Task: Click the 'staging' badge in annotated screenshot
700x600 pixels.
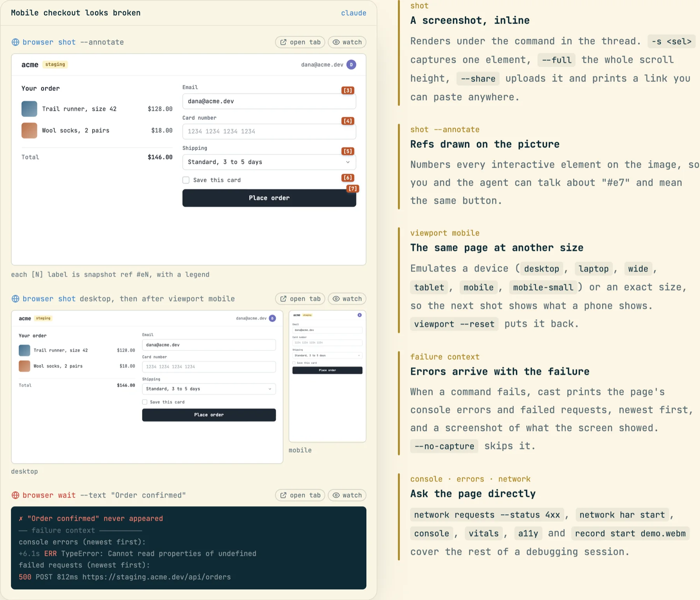Action: click(x=55, y=65)
